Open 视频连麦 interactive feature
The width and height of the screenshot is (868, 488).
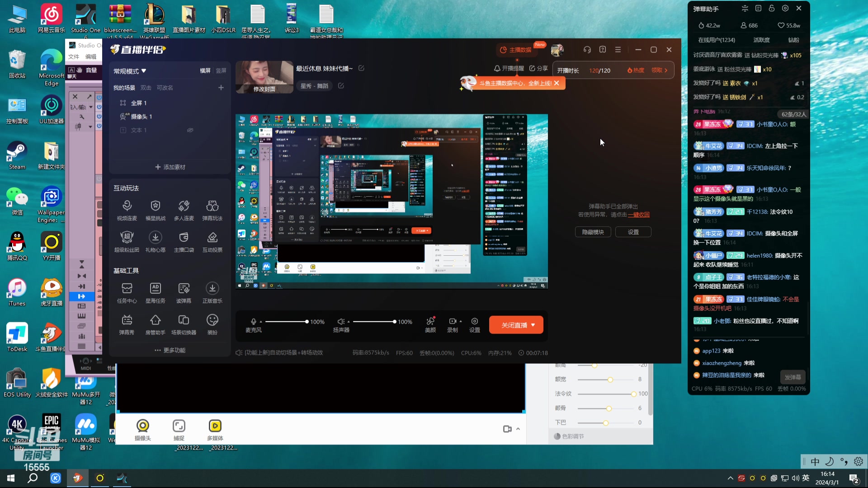point(127,210)
